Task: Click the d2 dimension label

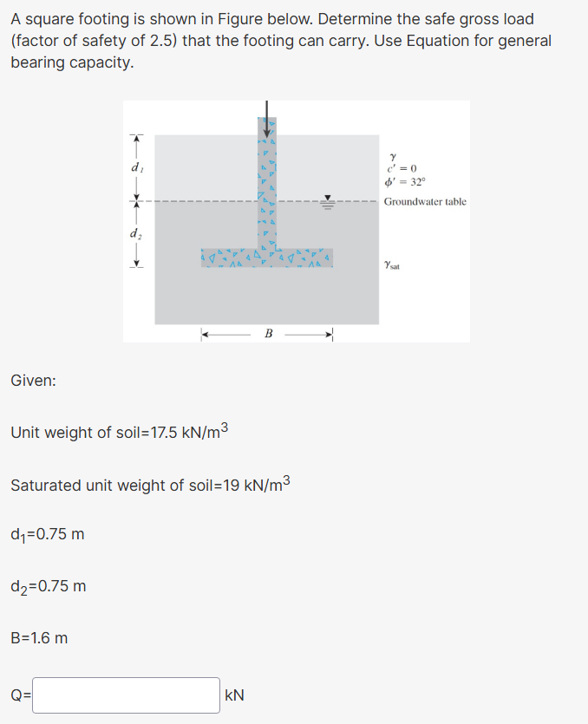Action: (x=135, y=232)
